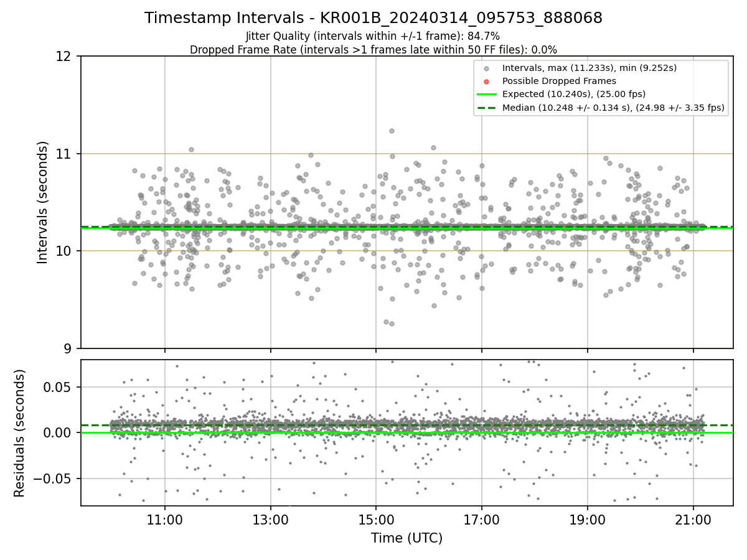Viewport: 747px width, 560px height.
Task: Click the y-axis tick label '11'
Action: pos(65,154)
